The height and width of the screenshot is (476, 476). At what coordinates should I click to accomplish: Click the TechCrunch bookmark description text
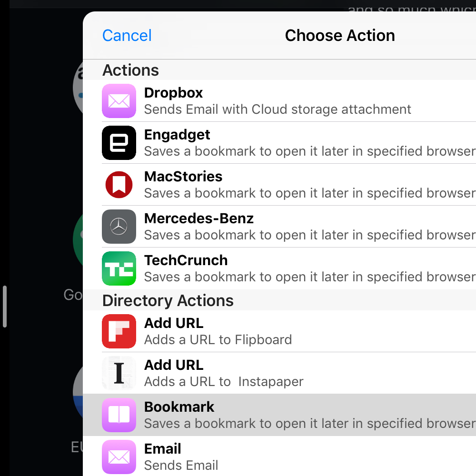(x=310, y=277)
